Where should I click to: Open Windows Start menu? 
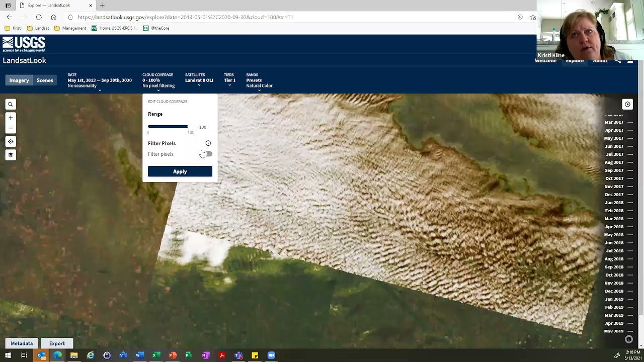(x=8, y=355)
